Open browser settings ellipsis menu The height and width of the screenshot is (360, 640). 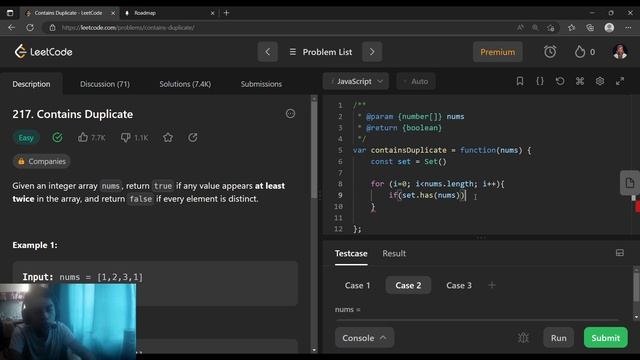(628, 27)
